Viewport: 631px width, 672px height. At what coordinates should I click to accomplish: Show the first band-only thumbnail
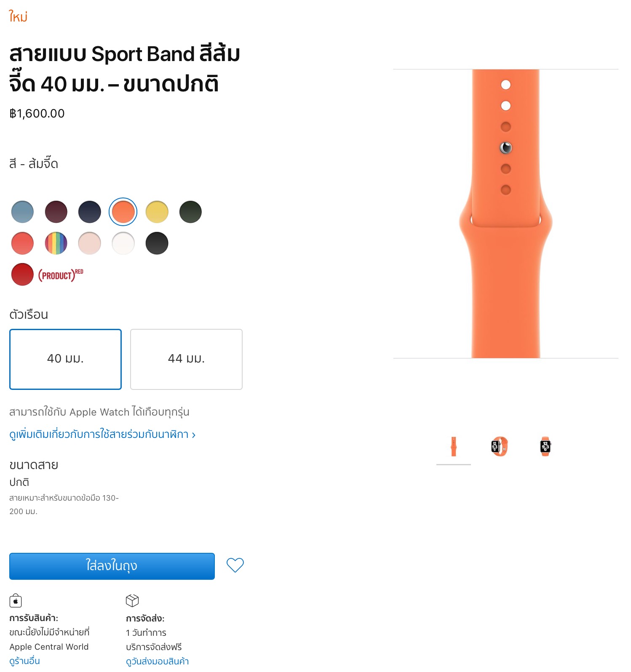click(x=454, y=447)
